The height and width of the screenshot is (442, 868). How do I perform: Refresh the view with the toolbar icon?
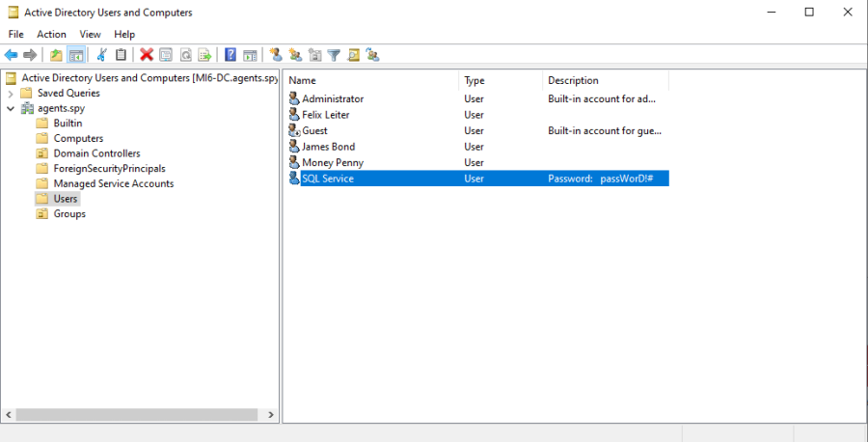click(186, 55)
